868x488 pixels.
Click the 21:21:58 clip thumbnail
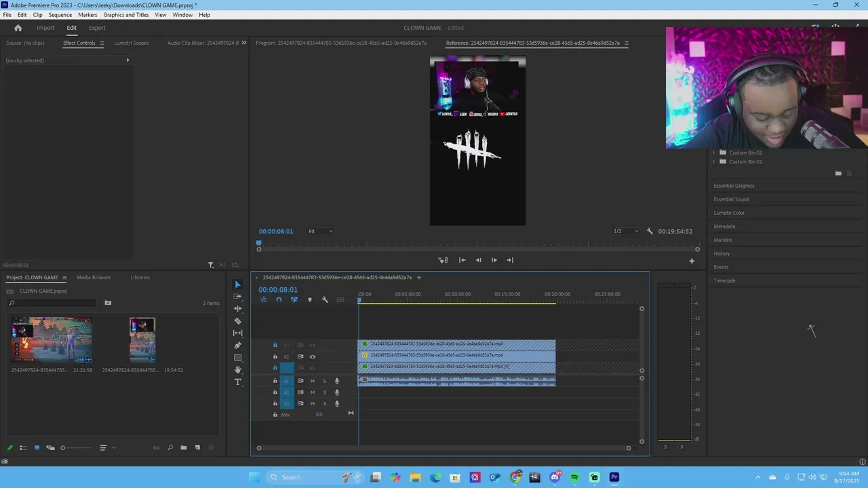point(52,340)
